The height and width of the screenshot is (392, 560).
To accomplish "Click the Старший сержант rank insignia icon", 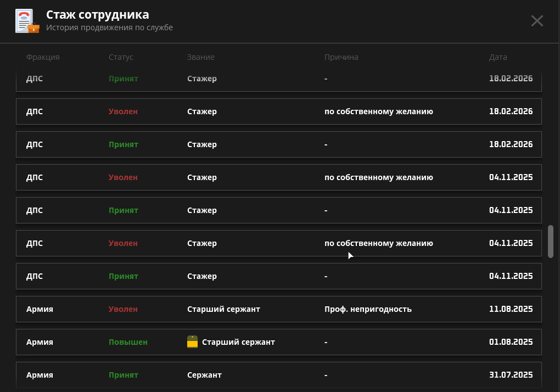I will click(192, 341).
